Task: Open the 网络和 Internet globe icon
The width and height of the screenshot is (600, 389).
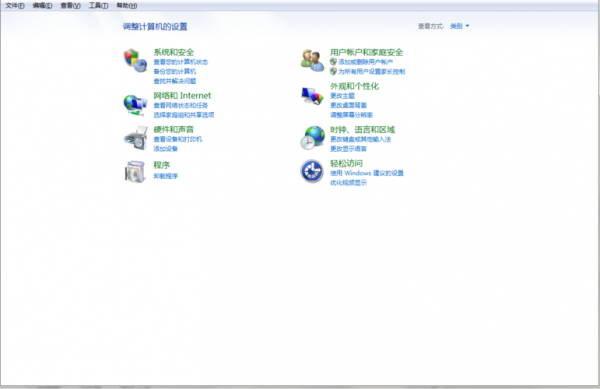Action: tap(135, 105)
